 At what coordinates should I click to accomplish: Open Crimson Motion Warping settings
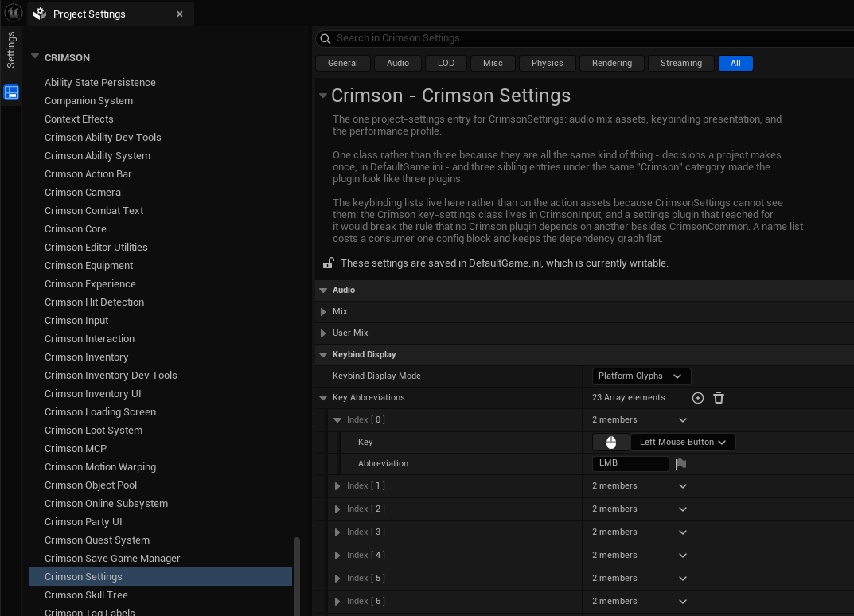point(100,467)
